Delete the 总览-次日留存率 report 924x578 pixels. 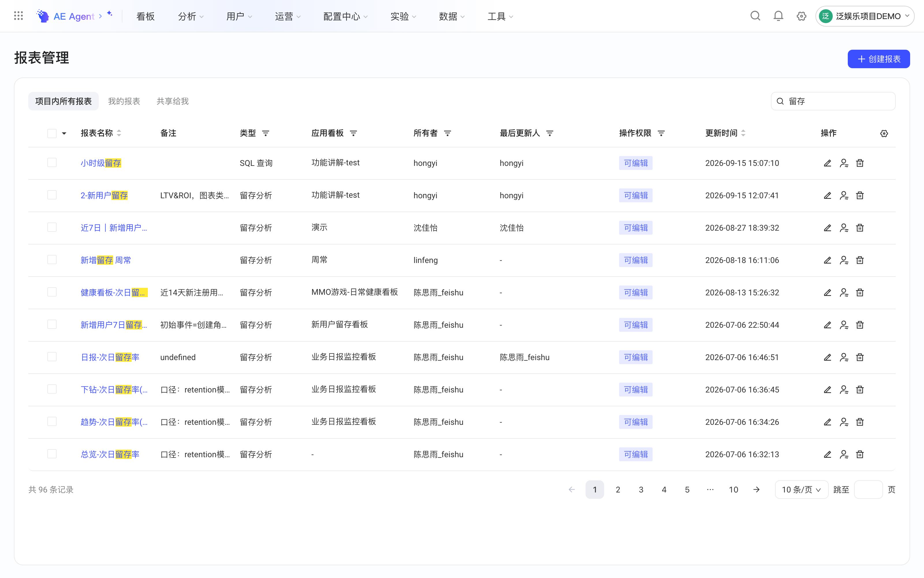(x=860, y=455)
